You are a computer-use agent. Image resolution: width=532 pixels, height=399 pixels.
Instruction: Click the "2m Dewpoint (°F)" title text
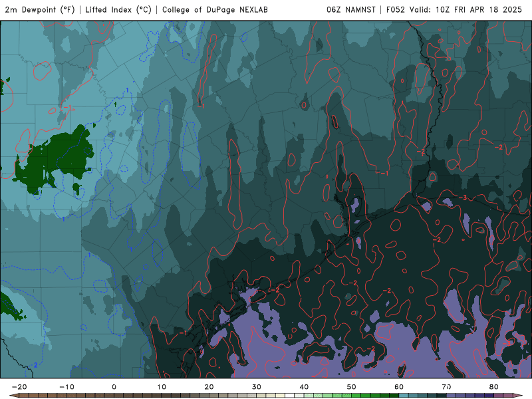point(40,10)
